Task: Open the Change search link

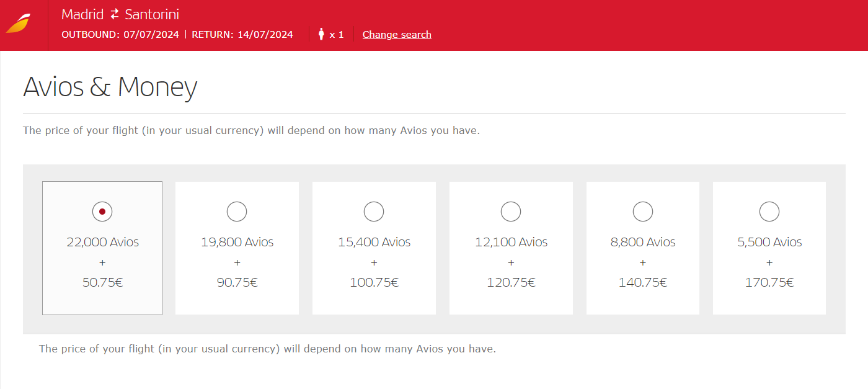Action: (x=397, y=35)
